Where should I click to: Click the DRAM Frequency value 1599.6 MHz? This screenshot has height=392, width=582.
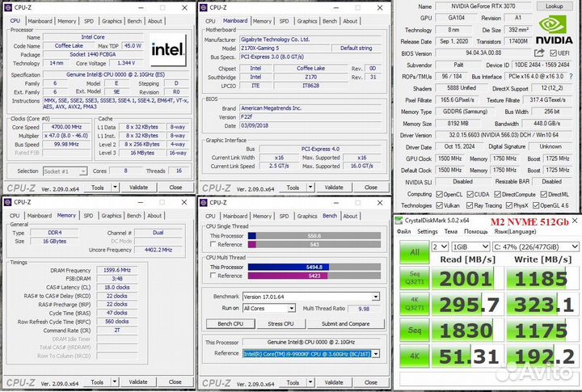(x=117, y=270)
